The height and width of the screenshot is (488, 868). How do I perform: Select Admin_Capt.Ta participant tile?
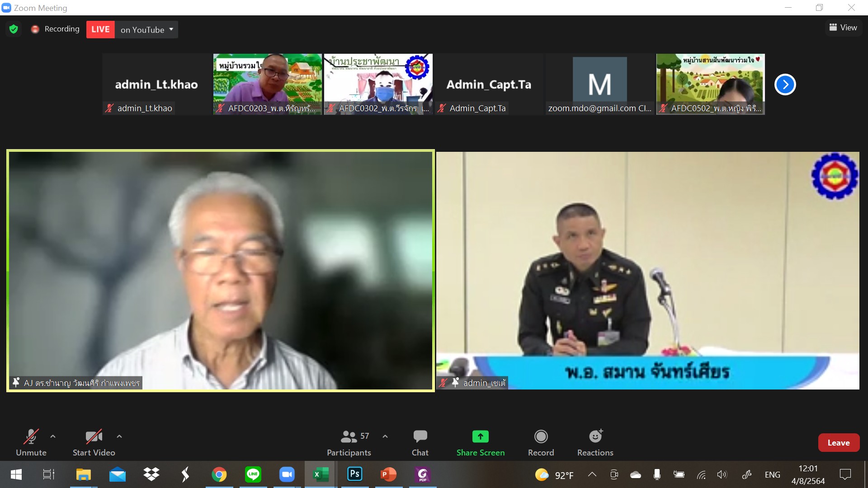489,84
